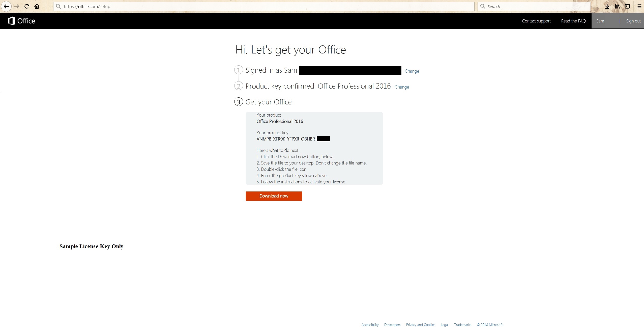Open Developers footer link
This screenshot has height=334, width=644.
point(392,325)
